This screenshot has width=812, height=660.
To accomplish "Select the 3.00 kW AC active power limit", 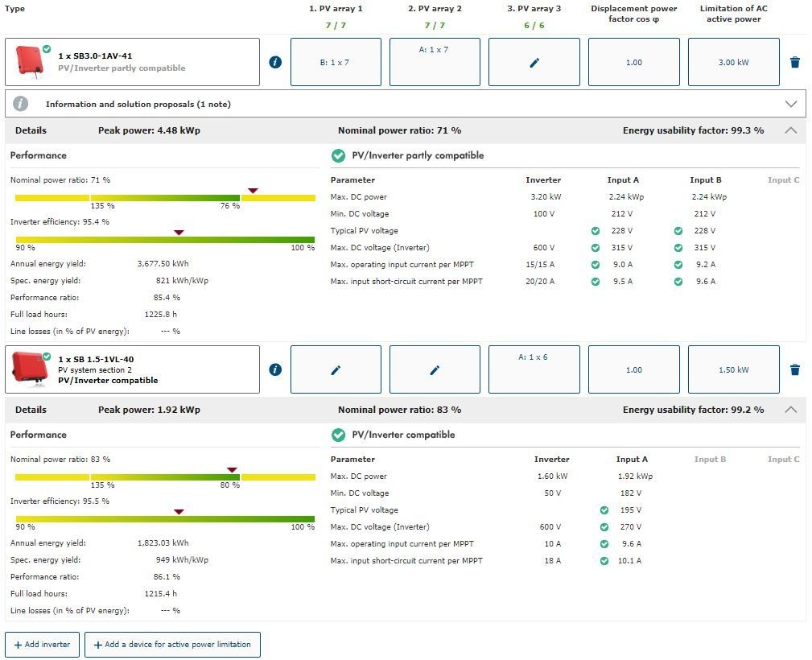I will pos(733,62).
